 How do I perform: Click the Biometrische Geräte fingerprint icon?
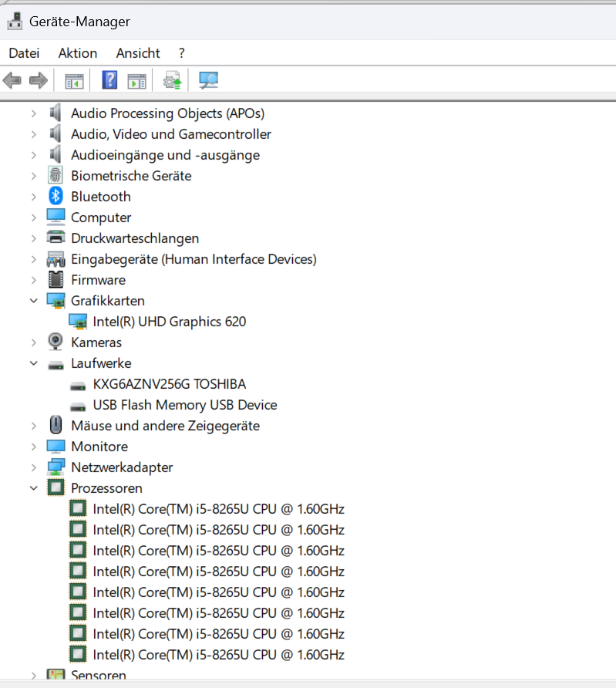click(56, 176)
